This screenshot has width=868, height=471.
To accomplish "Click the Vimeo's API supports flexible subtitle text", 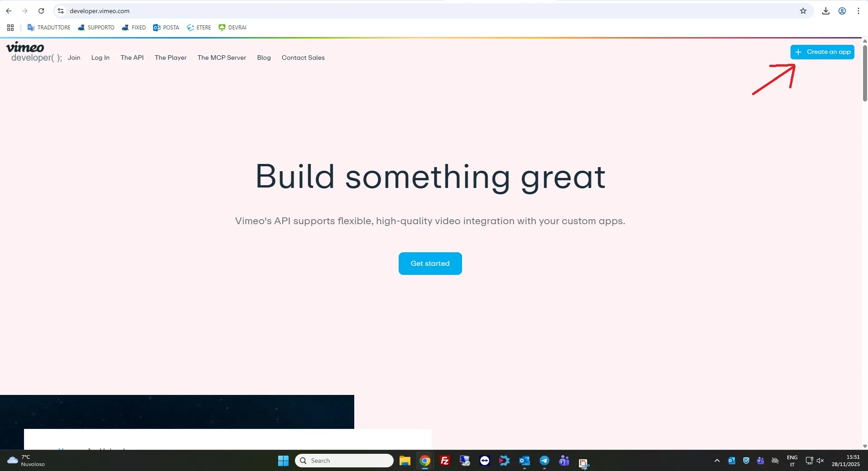I will (x=430, y=221).
